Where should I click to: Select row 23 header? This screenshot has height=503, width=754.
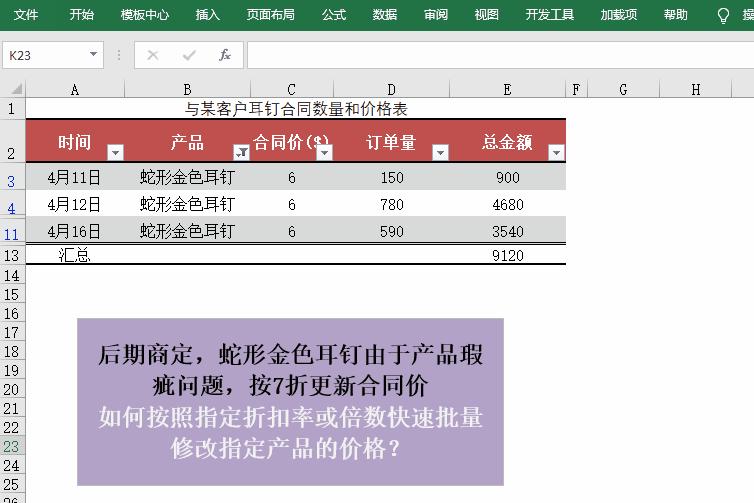12,446
